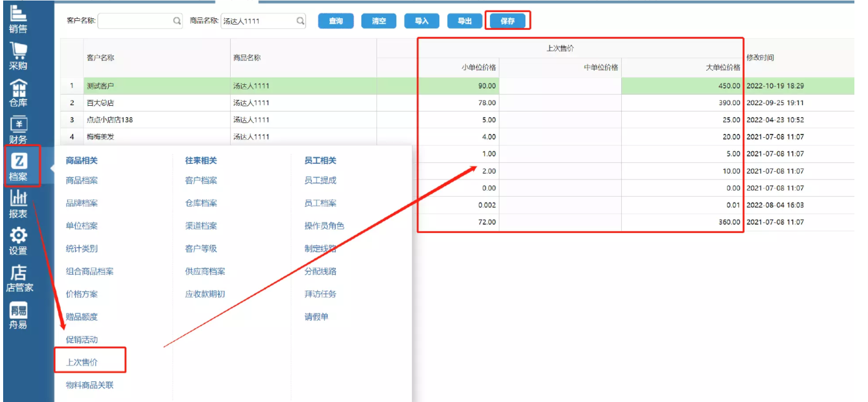Choose 上次售价 from the archives menu
Viewport: 868px width, 402px height.
(82, 362)
